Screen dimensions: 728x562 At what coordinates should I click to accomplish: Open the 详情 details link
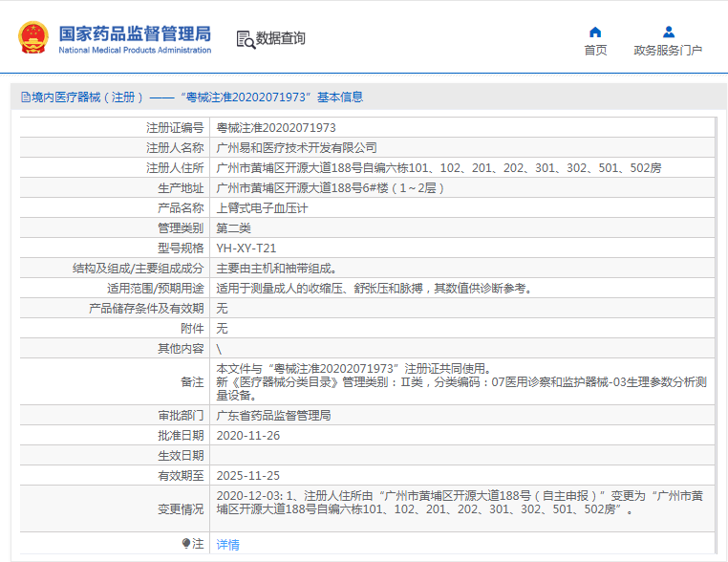(227, 545)
